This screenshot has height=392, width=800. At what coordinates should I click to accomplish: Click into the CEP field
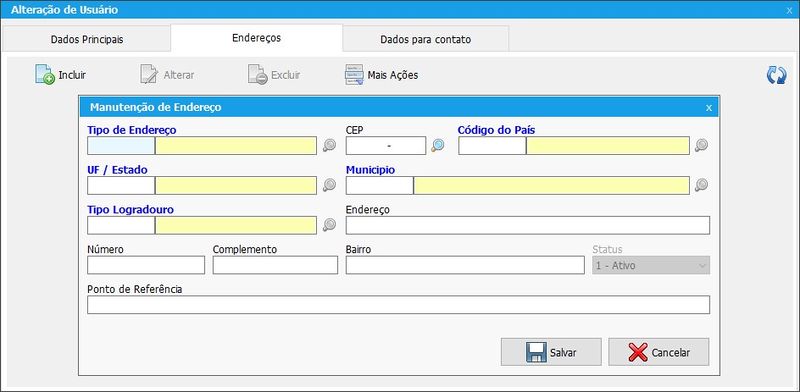386,145
